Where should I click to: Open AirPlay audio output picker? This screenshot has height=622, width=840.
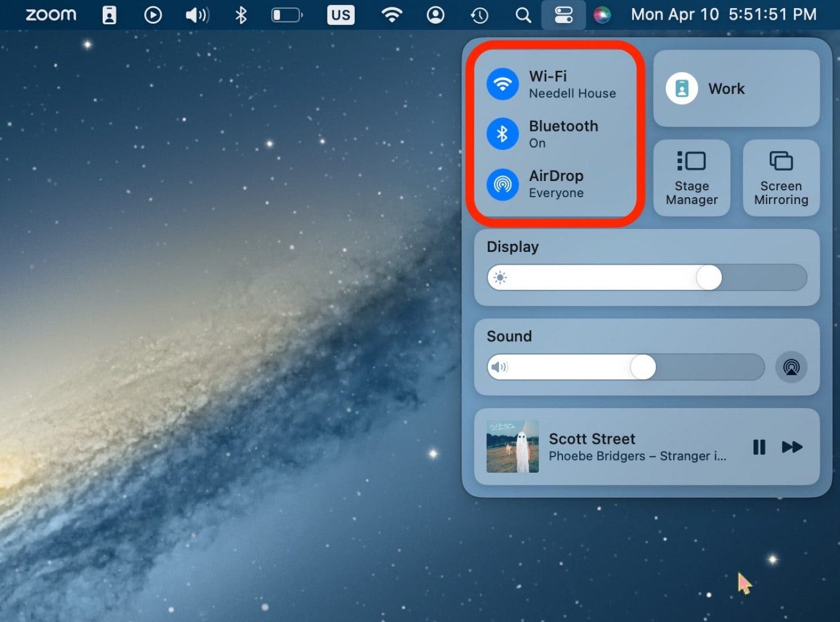coord(791,367)
